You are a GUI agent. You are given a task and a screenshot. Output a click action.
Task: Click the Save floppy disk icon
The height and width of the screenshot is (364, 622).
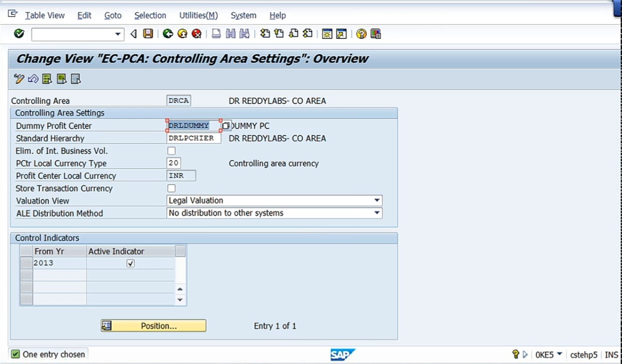(148, 34)
